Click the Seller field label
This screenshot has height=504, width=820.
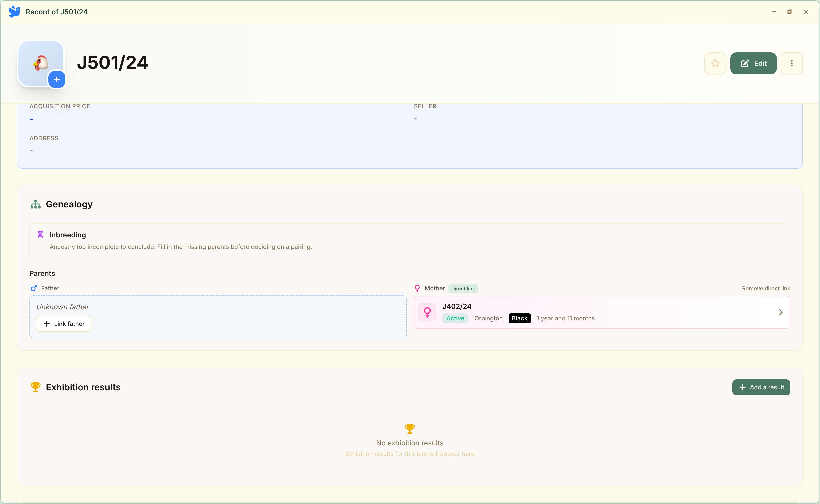point(425,106)
